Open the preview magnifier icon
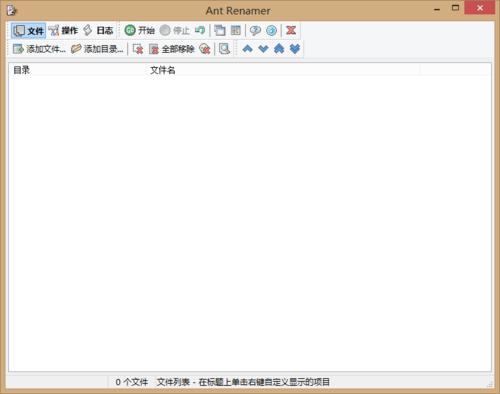 point(224,49)
